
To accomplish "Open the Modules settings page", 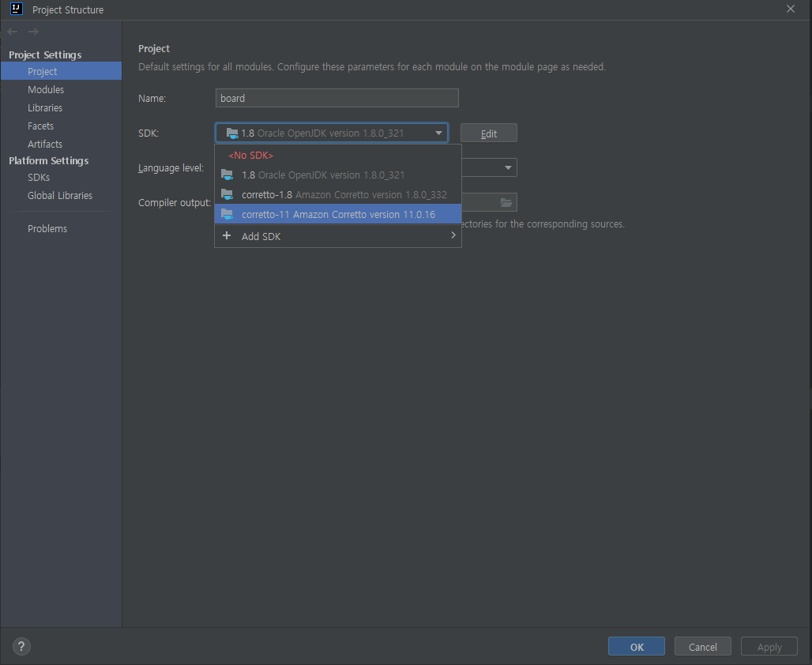I will click(x=61, y=89).
